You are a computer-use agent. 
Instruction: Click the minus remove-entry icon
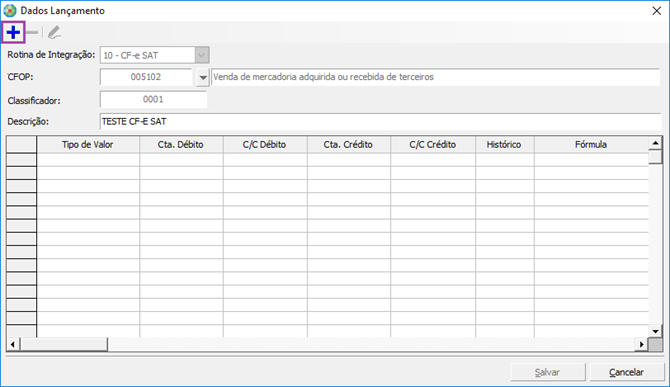(x=32, y=32)
